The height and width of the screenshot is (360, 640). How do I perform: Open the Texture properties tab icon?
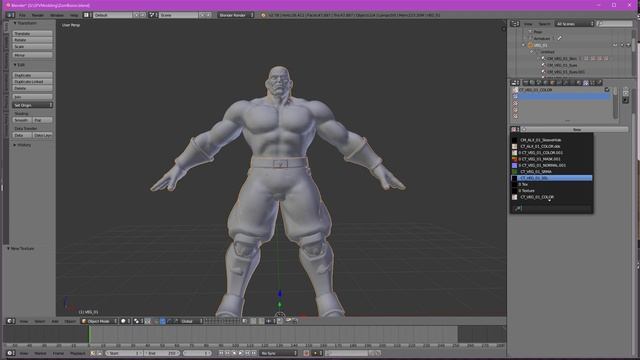point(586,82)
